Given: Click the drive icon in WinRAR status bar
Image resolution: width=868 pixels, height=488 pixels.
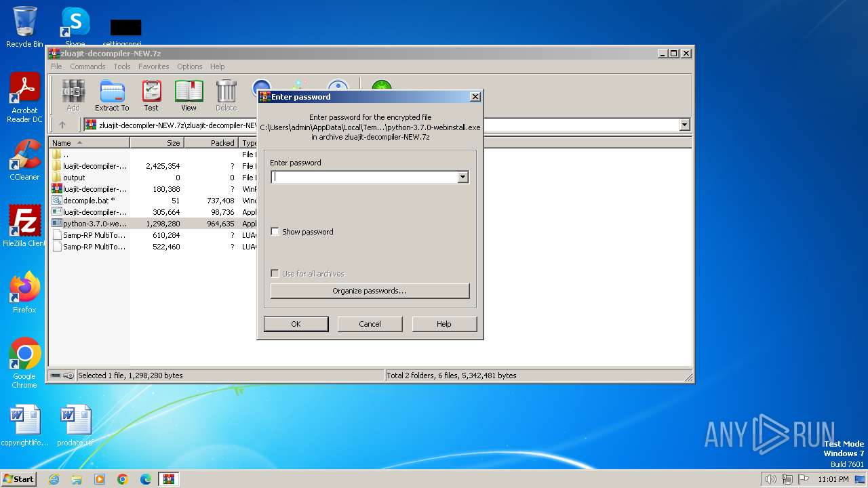Looking at the screenshot, I should point(56,375).
